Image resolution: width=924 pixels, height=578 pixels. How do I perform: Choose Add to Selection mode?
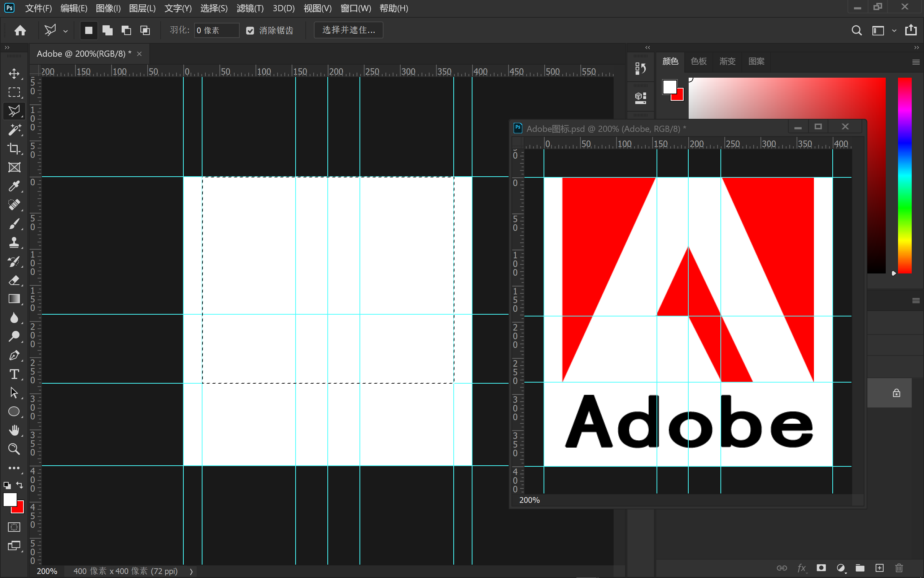108,30
